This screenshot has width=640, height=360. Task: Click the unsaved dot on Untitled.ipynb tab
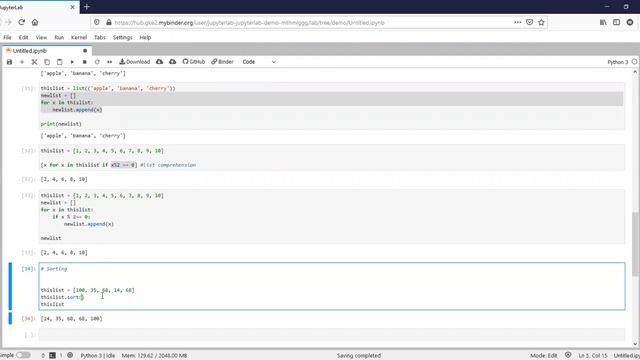pos(85,51)
